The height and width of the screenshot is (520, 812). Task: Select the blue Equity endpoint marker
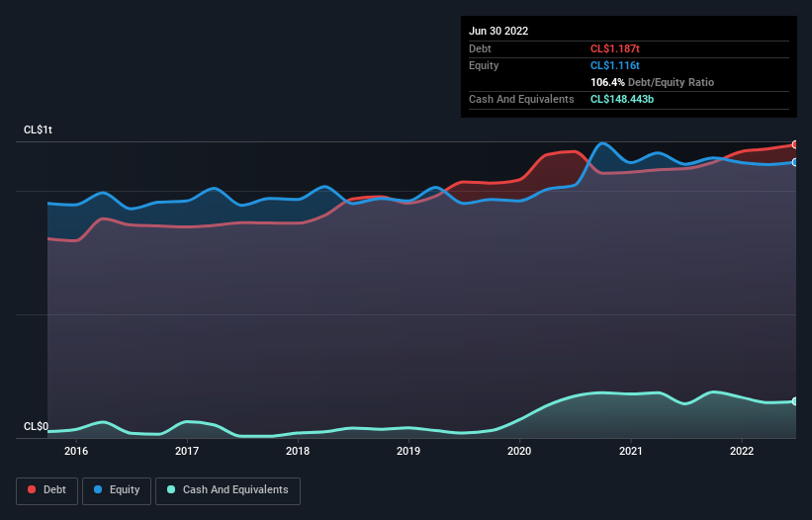pyautogui.click(x=795, y=162)
